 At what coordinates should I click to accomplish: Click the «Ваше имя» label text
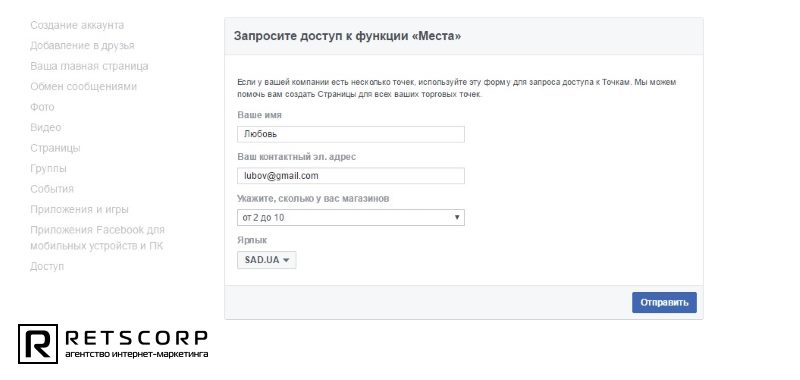[259, 115]
